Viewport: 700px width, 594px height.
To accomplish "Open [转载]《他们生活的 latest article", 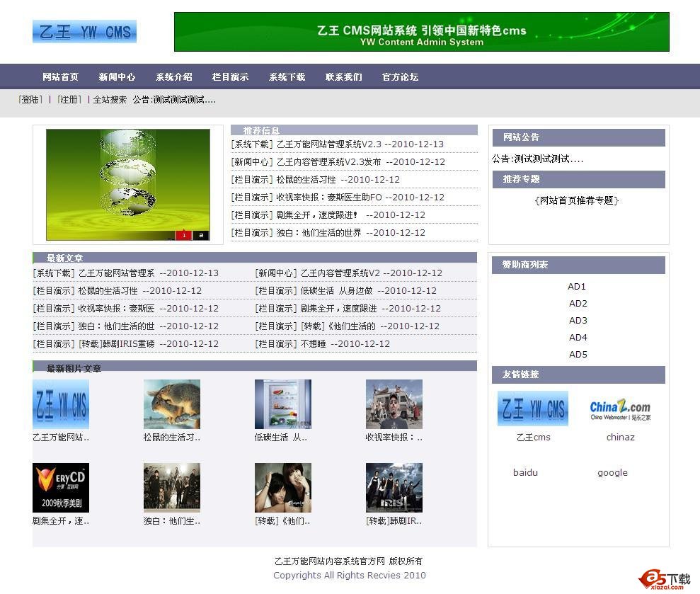I will coord(338,326).
